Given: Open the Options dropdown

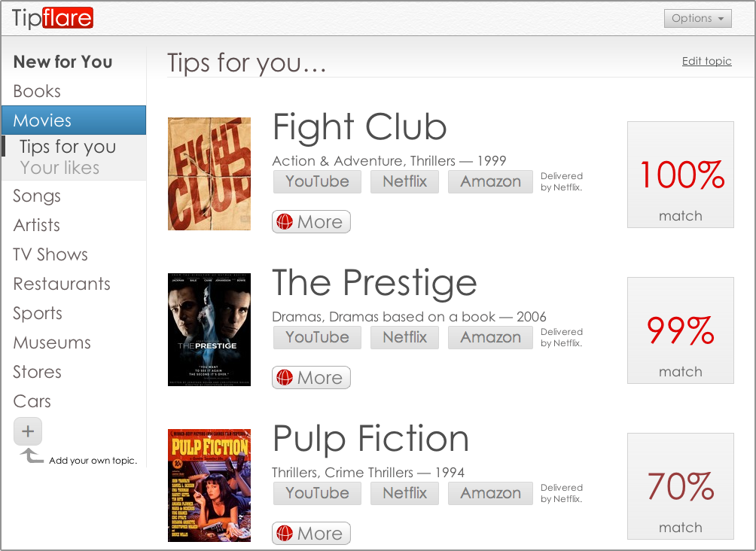Looking at the screenshot, I should point(697,18).
